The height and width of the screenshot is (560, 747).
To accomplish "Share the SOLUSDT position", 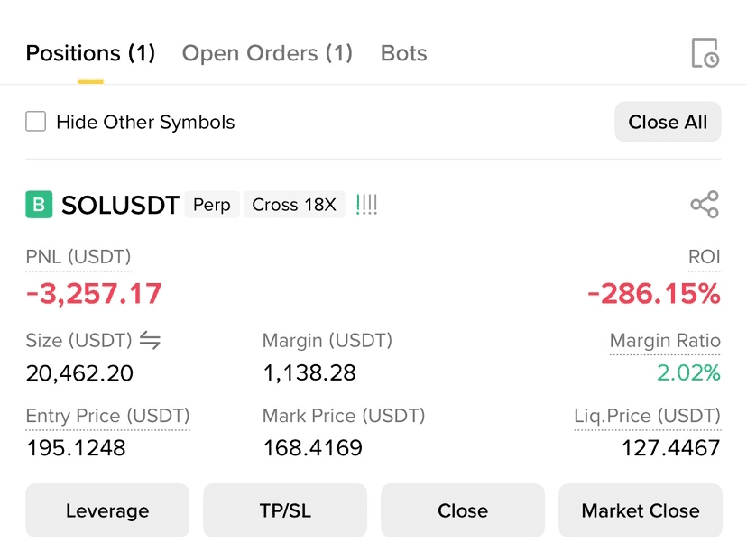I will pyautogui.click(x=705, y=205).
